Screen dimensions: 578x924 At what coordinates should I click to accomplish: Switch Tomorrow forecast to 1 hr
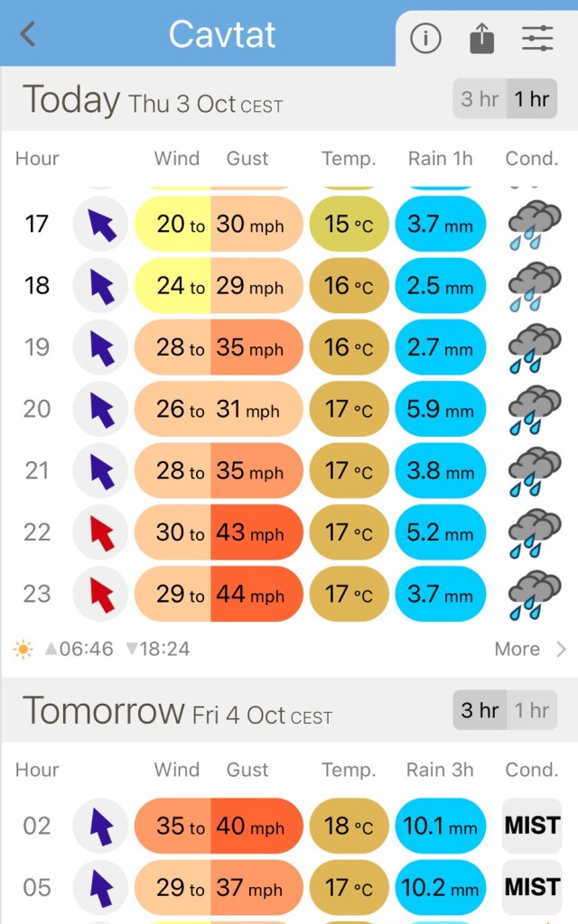point(532,710)
